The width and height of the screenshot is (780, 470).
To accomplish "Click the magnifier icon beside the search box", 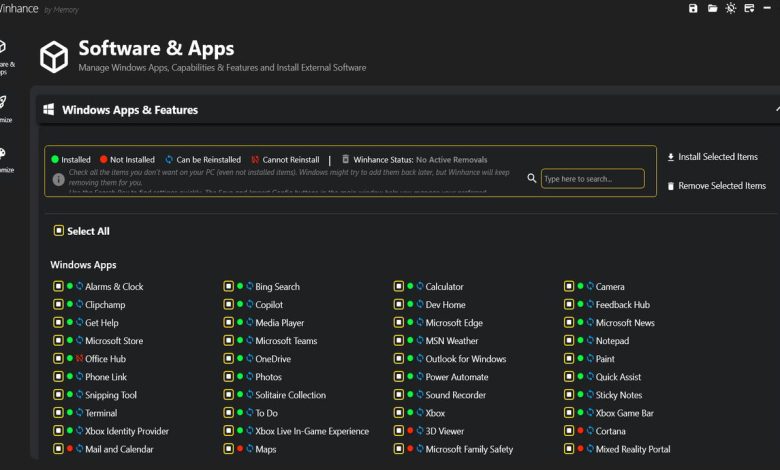I will [x=532, y=178].
